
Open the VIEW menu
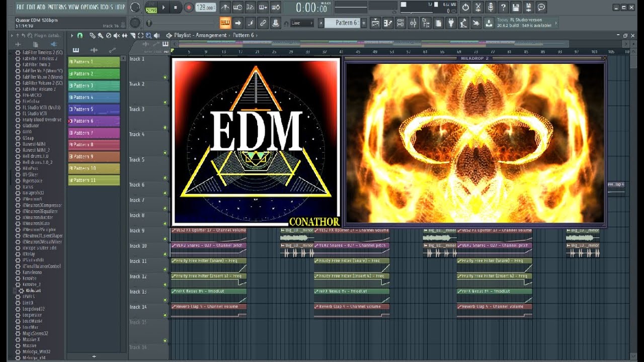[73, 7]
